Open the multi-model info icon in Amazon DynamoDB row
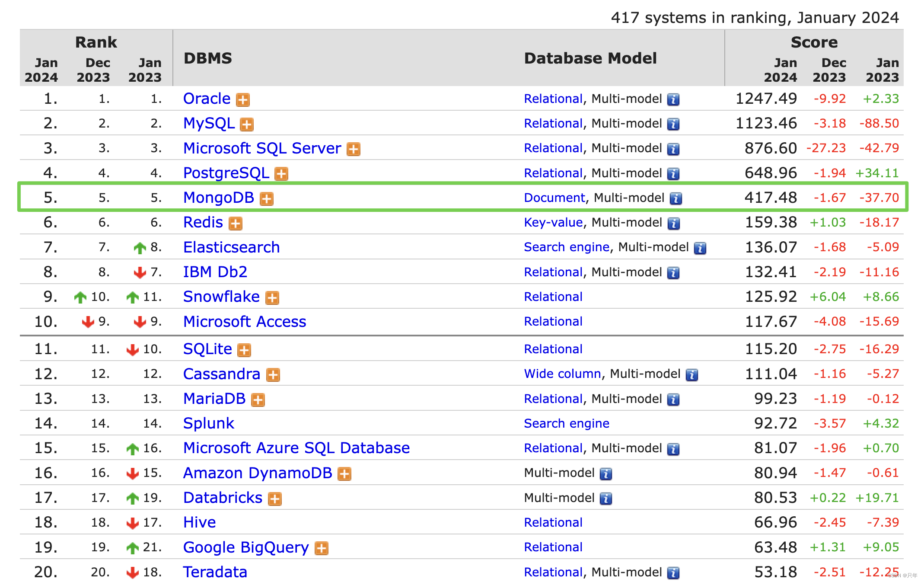The width and height of the screenshot is (924, 582). pyautogui.click(x=606, y=474)
